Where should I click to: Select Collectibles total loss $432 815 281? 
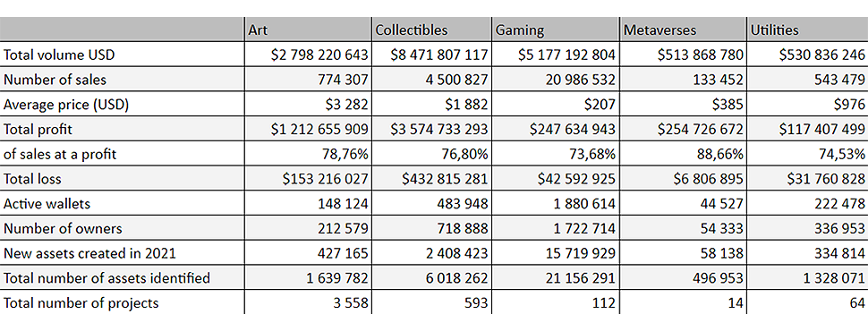432,179
